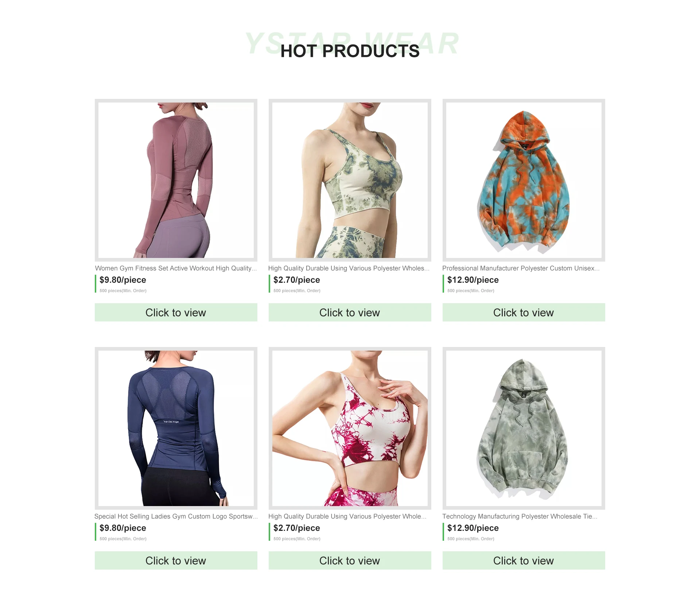Open the green tie-dye sports bra image

pos(350,180)
